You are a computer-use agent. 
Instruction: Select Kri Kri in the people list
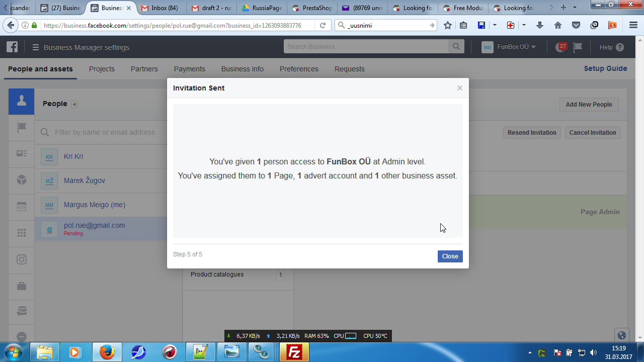pyautogui.click(x=101, y=156)
